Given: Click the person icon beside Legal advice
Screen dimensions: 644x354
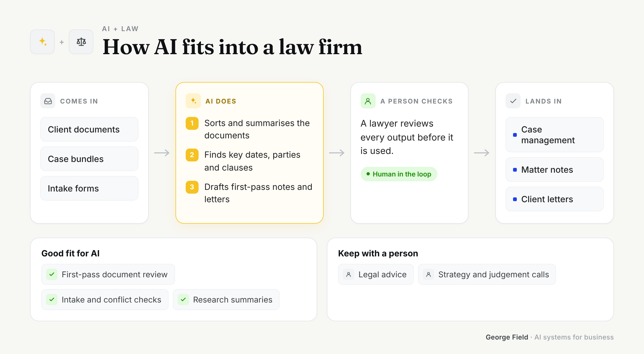Looking at the screenshot, I should click(x=349, y=274).
